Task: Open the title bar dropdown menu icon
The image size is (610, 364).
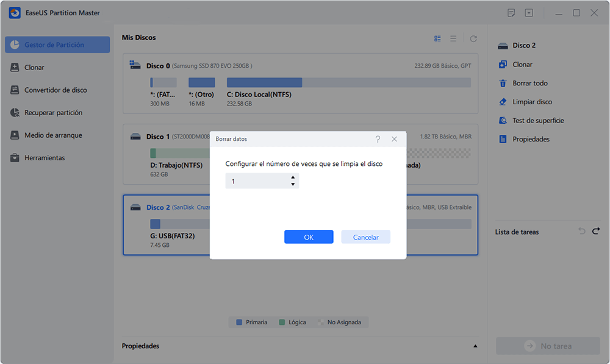Action: click(x=529, y=13)
